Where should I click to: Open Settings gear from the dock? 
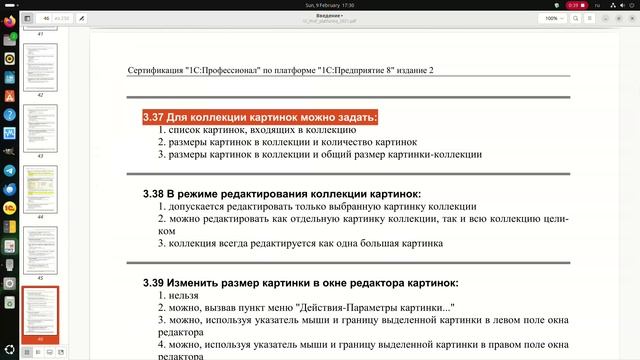(x=9, y=284)
